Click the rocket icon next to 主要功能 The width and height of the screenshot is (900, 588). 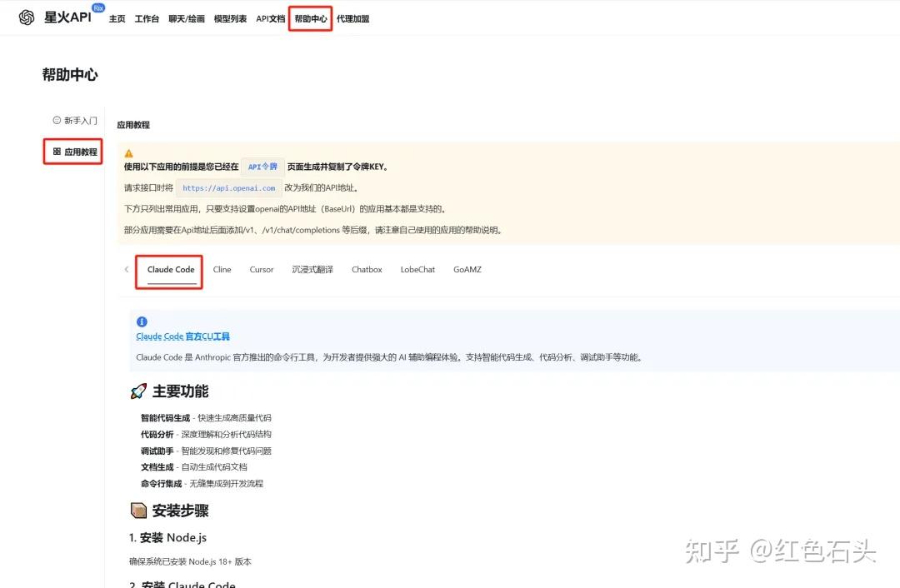point(138,391)
